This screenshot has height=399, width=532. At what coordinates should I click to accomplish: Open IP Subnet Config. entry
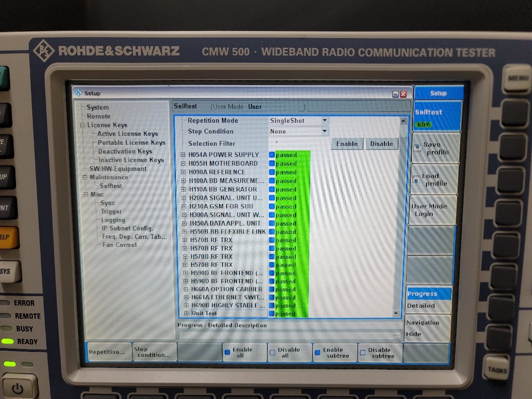[x=128, y=228]
